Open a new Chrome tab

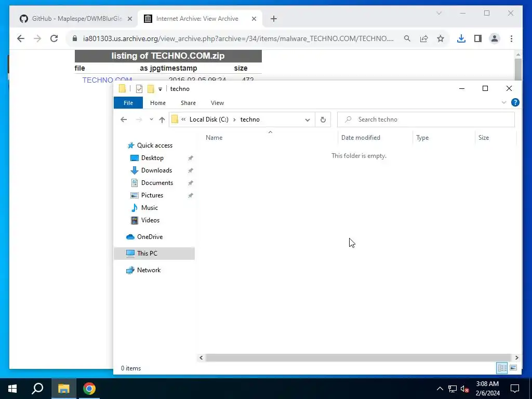coord(273,19)
